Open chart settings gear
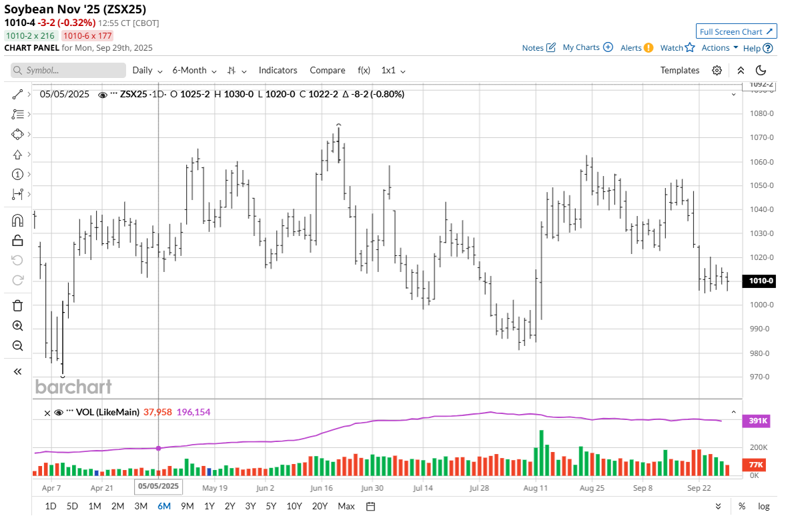The height and width of the screenshot is (524, 812). [x=717, y=70]
